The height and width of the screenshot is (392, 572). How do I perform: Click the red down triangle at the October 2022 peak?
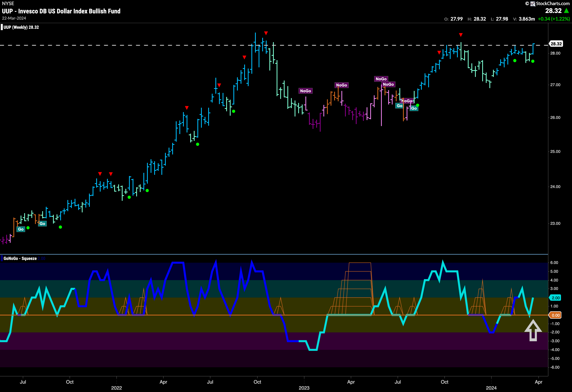pyautogui.click(x=266, y=33)
